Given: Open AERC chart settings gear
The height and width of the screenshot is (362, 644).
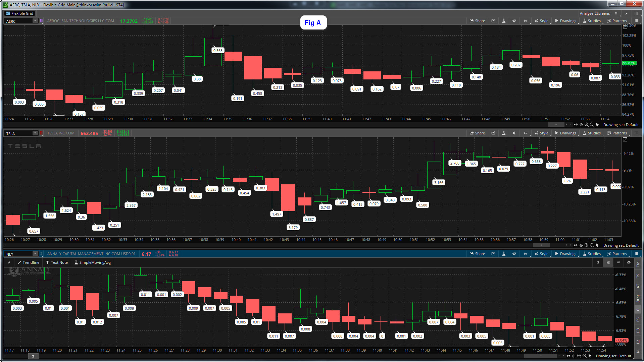Looking at the screenshot, I should [514, 21].
